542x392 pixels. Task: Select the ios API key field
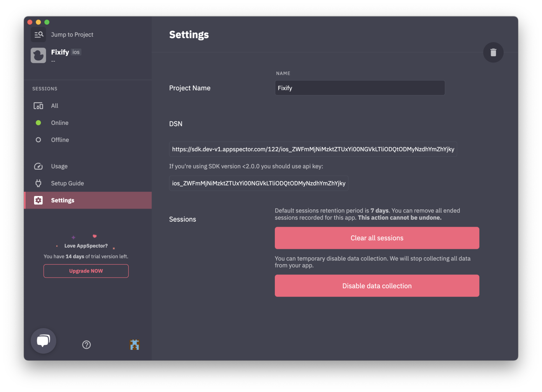[259, 183]
